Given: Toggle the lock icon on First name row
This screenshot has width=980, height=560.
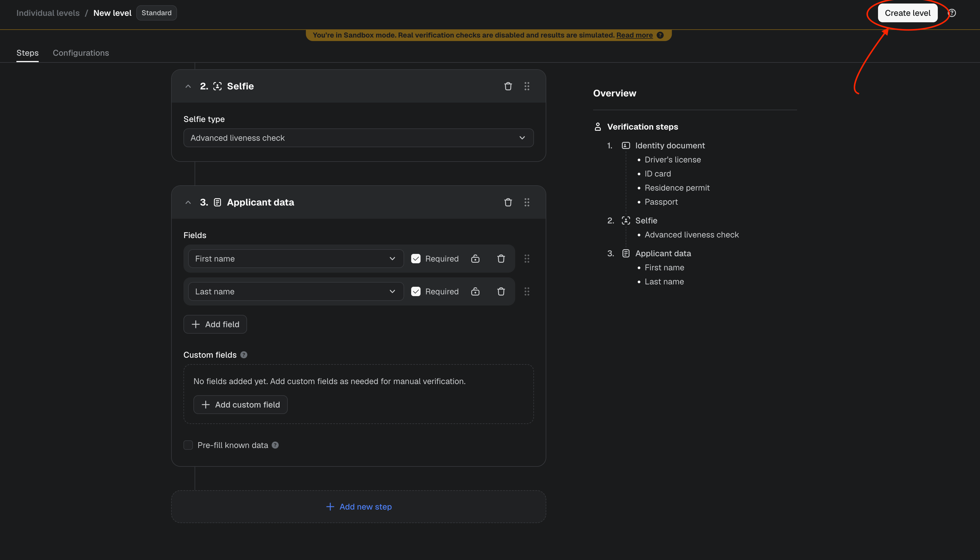Looking at the screenshot, I should click(475, 259).
